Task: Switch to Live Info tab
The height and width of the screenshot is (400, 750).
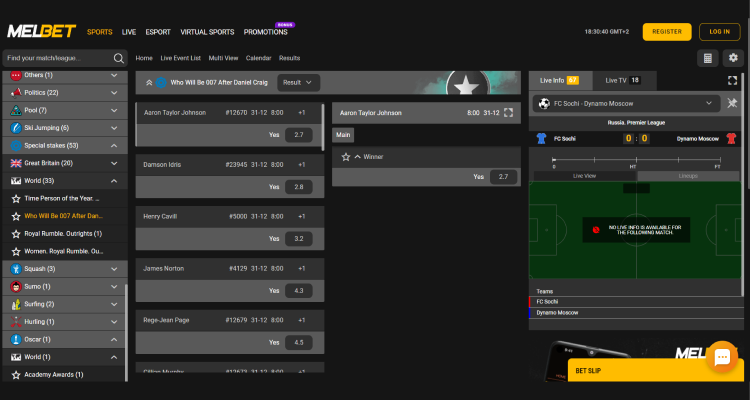Action: pos(561,80)
